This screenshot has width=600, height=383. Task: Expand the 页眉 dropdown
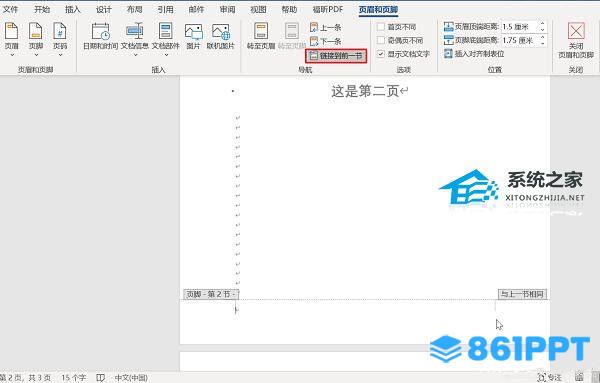tap(12, 55)
